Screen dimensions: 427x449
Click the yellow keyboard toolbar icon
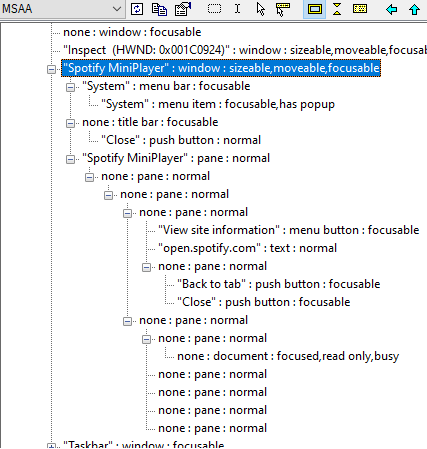[x=360, y=9]
